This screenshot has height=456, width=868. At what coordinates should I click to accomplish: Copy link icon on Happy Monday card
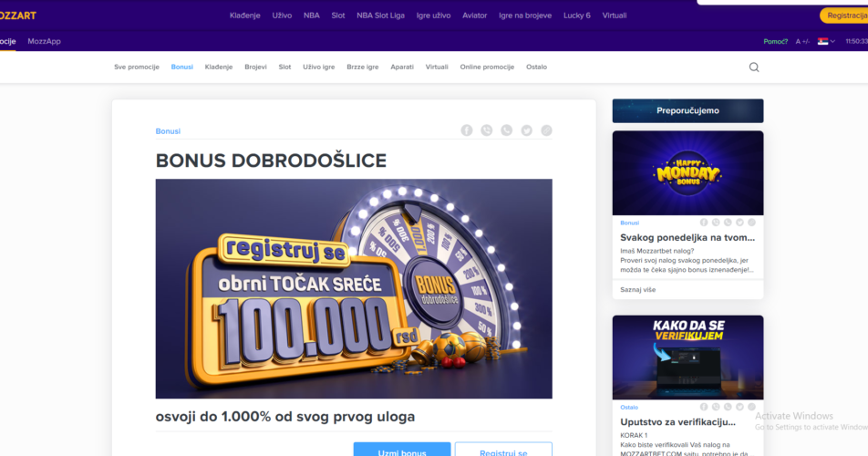(x=751, y=223)
